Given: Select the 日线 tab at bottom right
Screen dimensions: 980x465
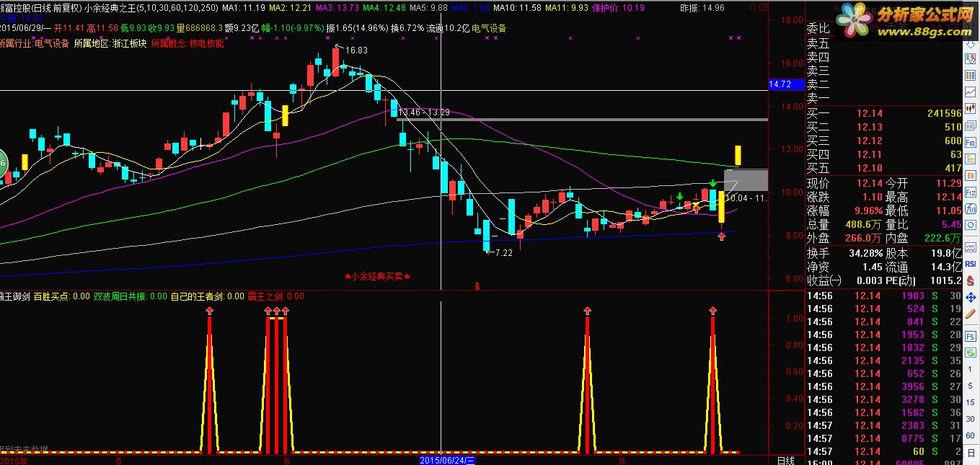Looking at the screenshot, I should tap(785, 460).
